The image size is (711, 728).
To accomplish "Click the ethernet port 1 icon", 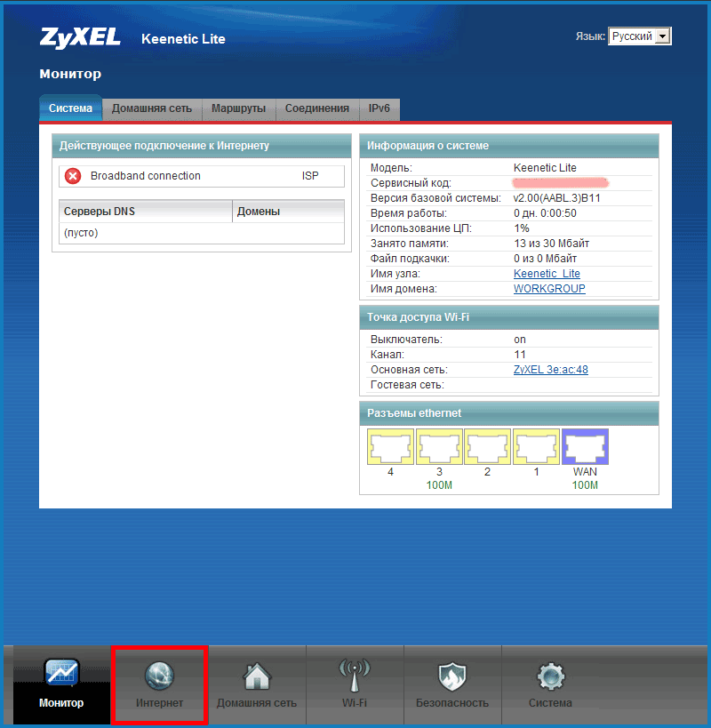I will coord(536,446).
